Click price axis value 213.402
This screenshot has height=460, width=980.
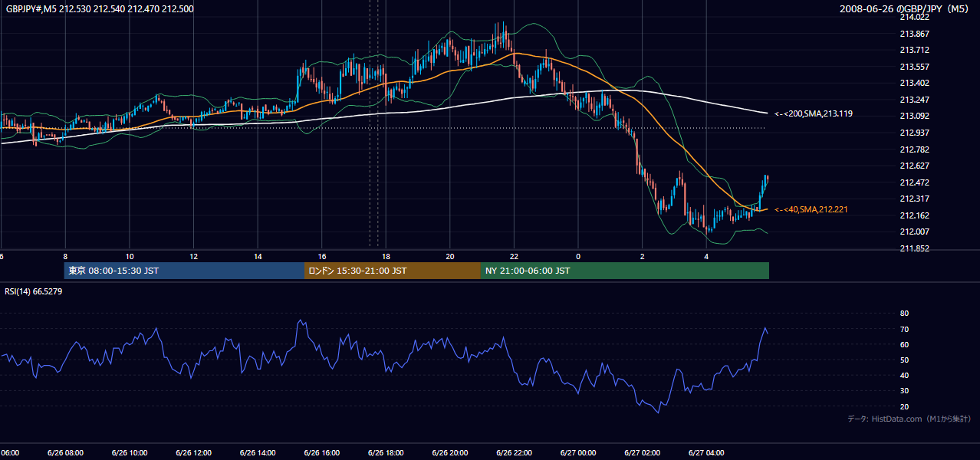tap(913, 83)
